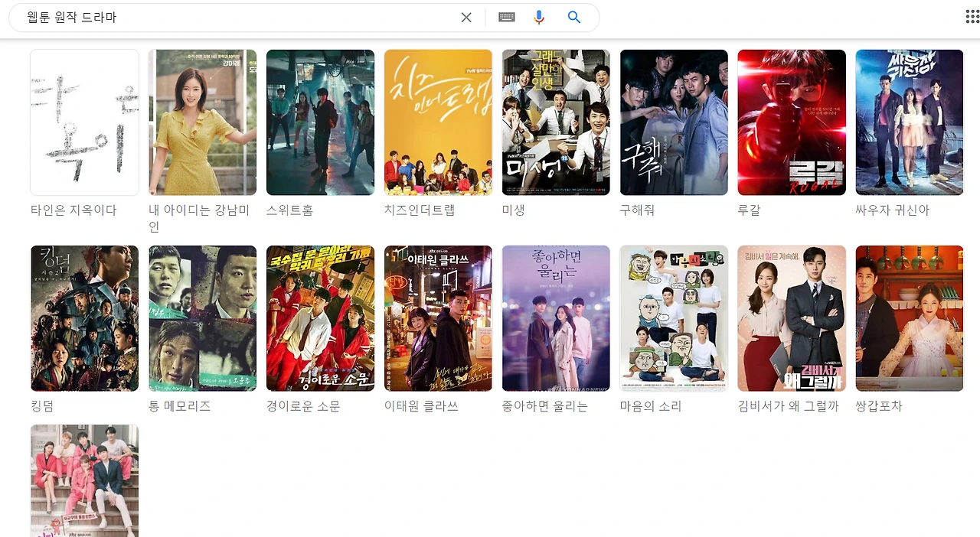Clear the search query with the X icon
Viewport: 980px width, 537px height.
466,18
